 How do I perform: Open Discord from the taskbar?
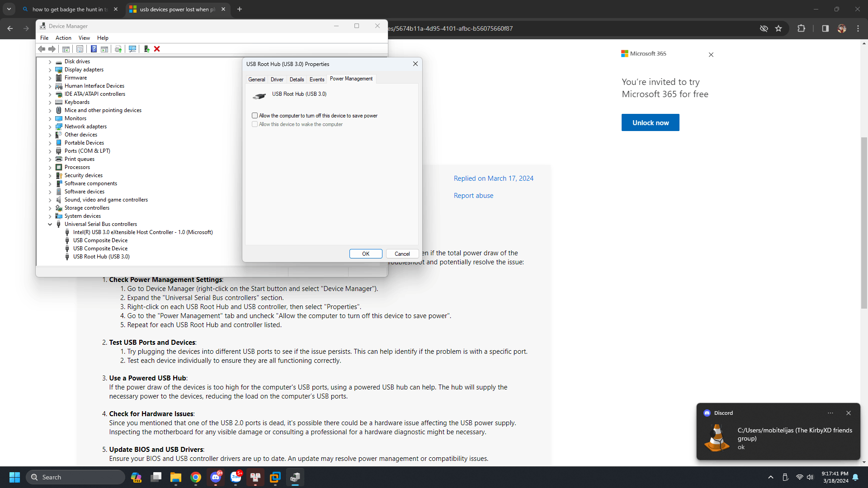point(216,477)
